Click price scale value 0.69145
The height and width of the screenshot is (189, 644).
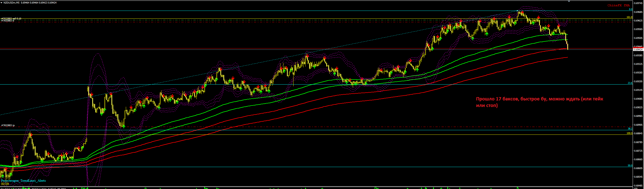tap(639, 90)
